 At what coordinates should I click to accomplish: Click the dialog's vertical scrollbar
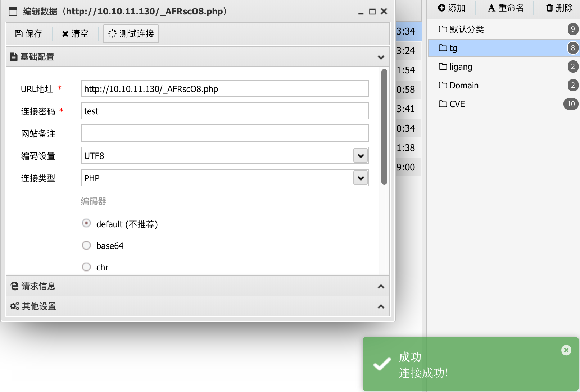click(384, 127)
